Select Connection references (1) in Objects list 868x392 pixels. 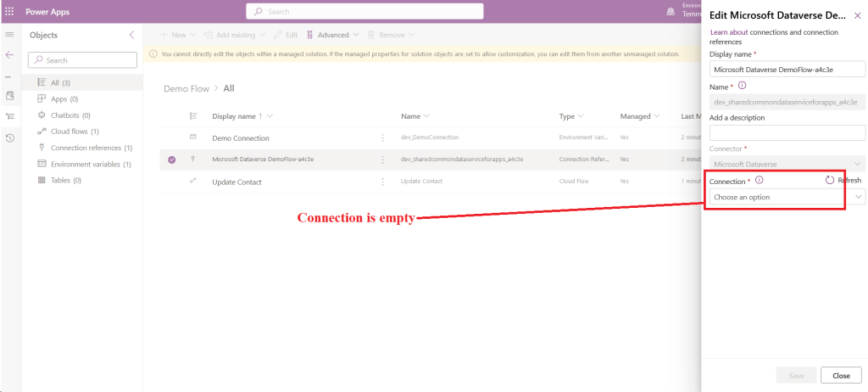[x=82, y=148]
